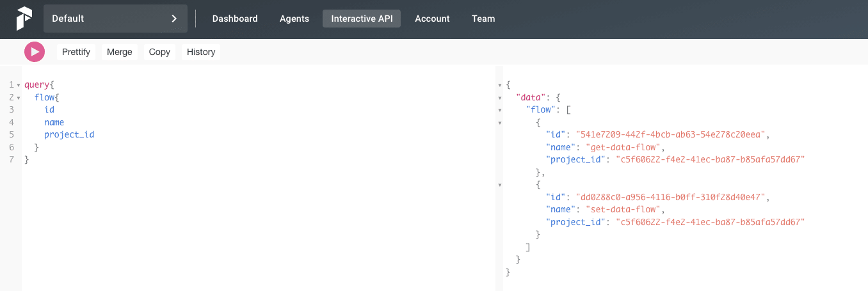Collapse the get-data-flow result object
The image size is (868, 291).
tap(500, 123)
